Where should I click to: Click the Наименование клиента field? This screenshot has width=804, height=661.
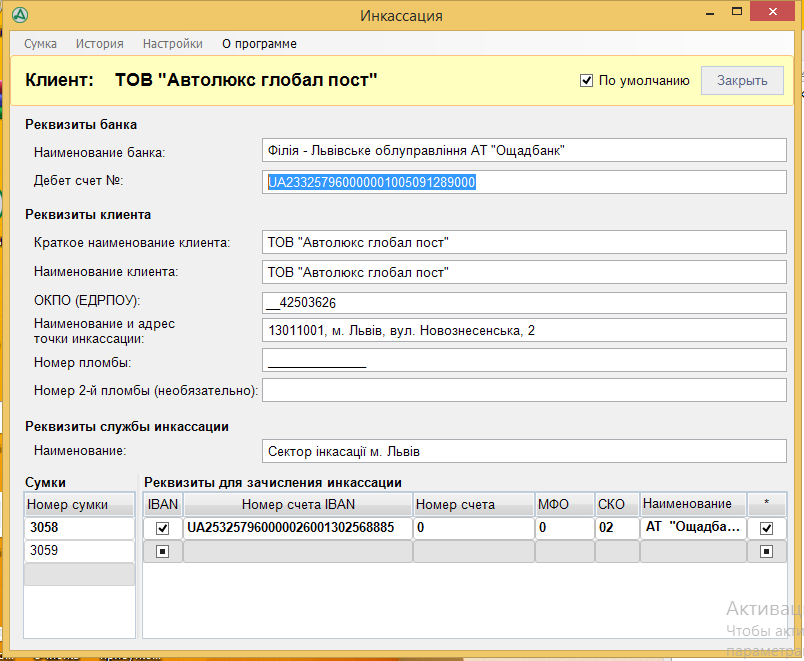[x=524, y=272]
